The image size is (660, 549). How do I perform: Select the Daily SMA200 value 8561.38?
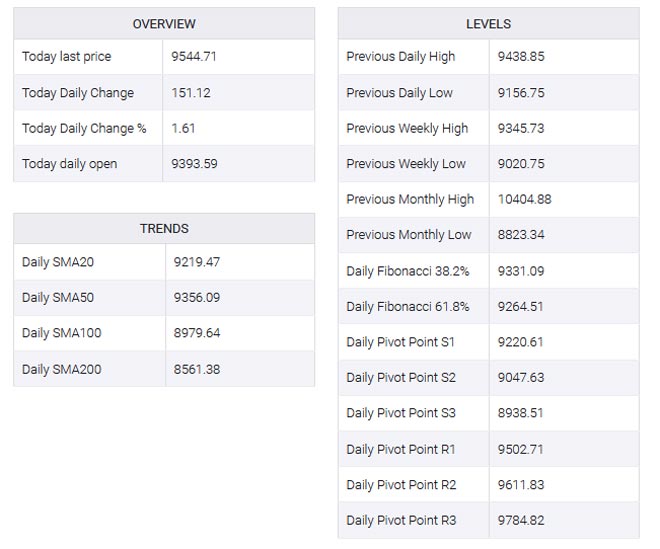[196, 370]
